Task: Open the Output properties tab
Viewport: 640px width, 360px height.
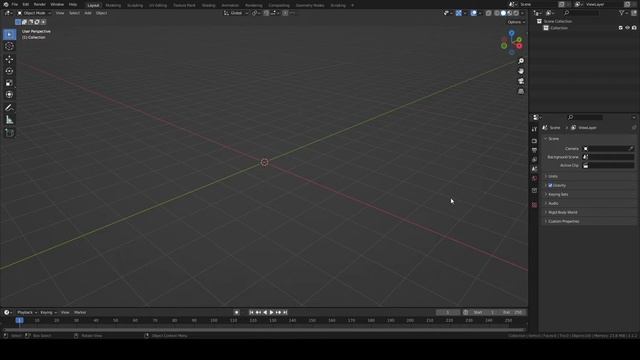Action: pyautogui.click(x=534, y=150)
